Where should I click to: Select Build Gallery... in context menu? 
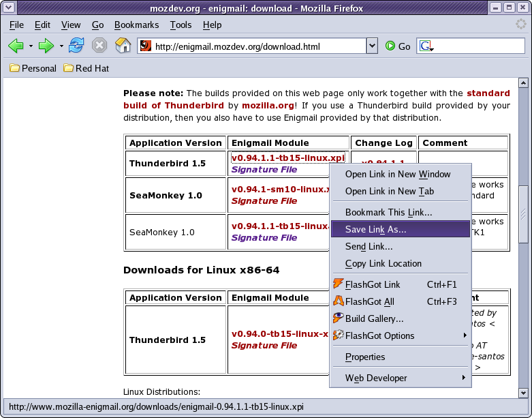(x=401, y=318)
